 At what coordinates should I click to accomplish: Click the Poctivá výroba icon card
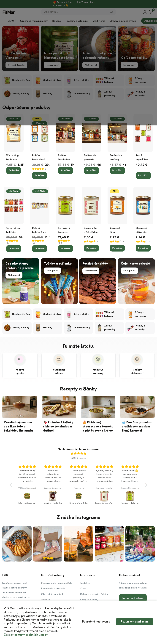click(20, 365)
